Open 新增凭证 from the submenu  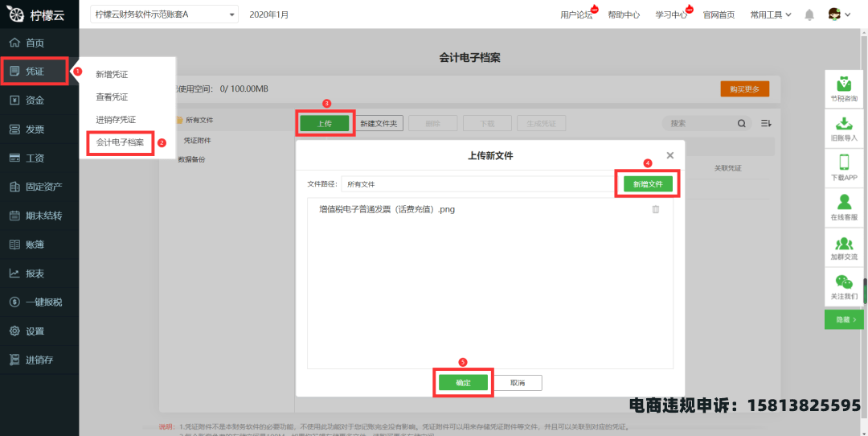tap(112, 75)
